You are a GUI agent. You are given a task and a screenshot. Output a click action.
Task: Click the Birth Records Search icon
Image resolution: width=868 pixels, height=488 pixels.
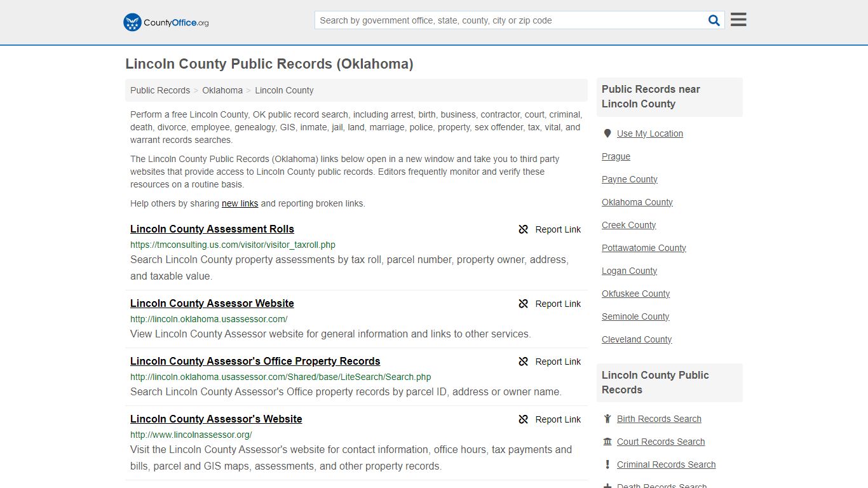[x=607, y=419]
